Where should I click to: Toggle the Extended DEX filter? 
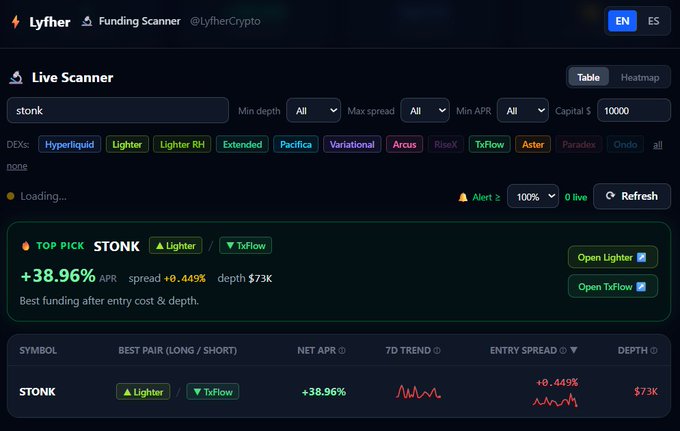pyautogui.click(x=242, y=144)
